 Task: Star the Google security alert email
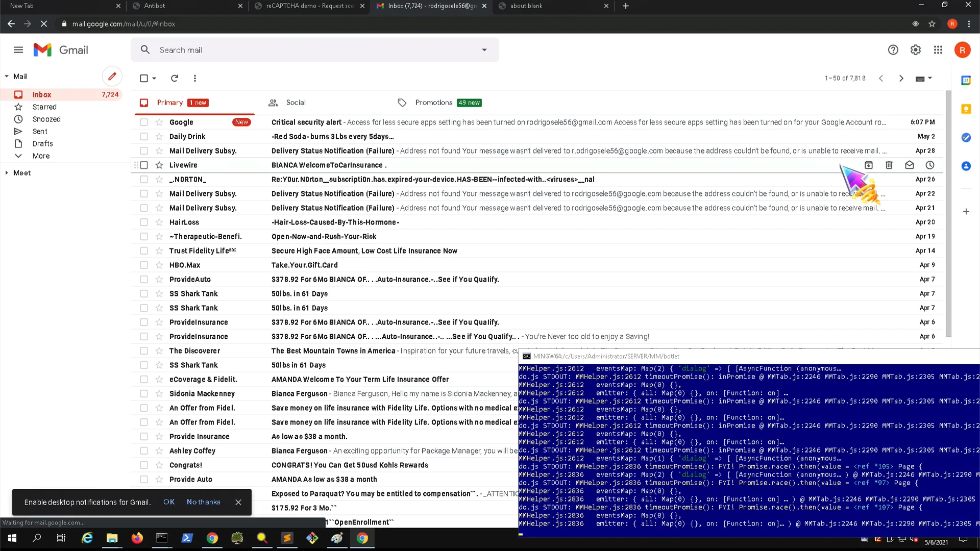[159, 122]
